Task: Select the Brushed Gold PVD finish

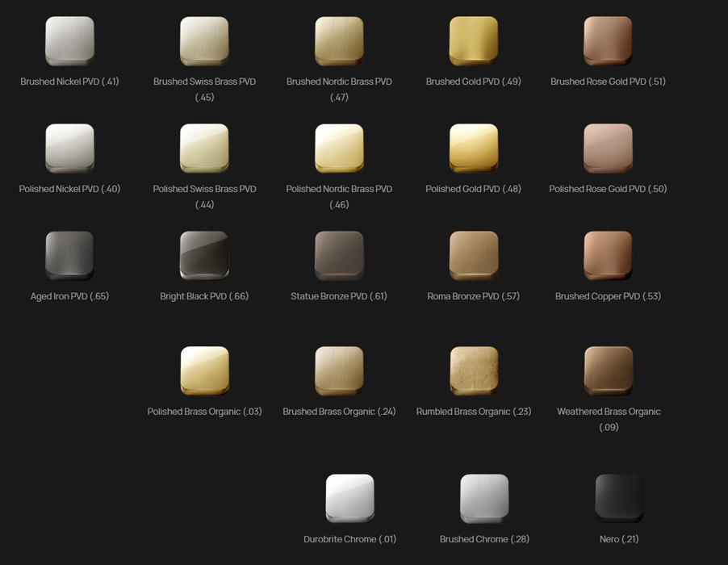Action: point(473,40)
